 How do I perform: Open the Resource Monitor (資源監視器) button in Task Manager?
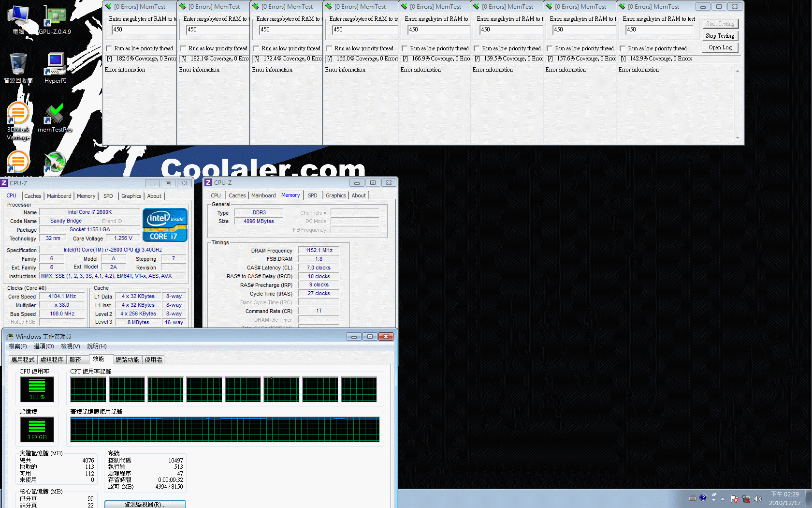click(145, 504)
